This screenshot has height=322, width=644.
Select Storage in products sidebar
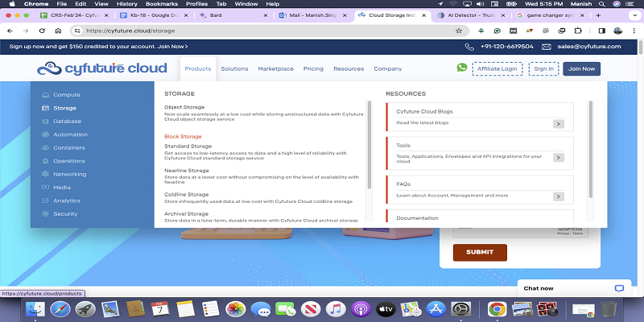point(64,108)
